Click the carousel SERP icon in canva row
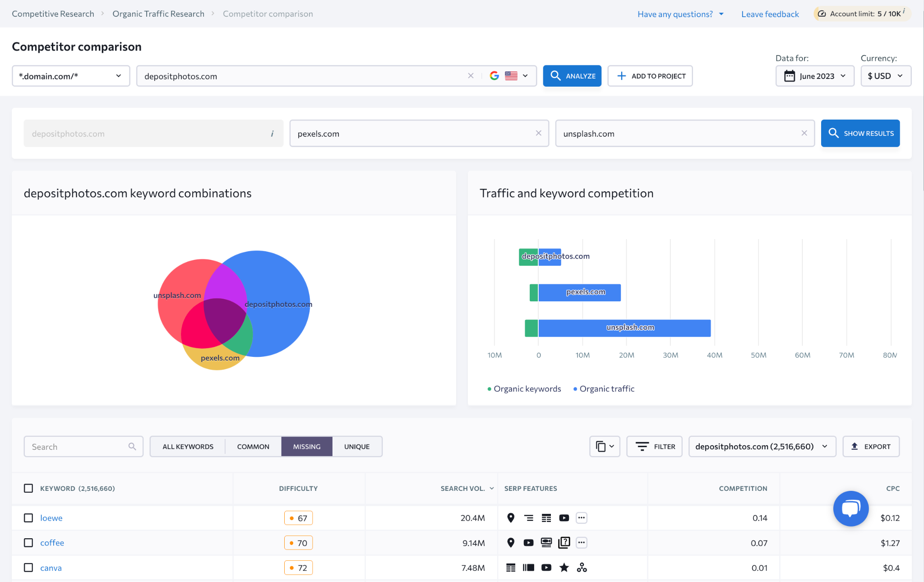The width and height of the screenshot is (924, 582). point(528,568)
